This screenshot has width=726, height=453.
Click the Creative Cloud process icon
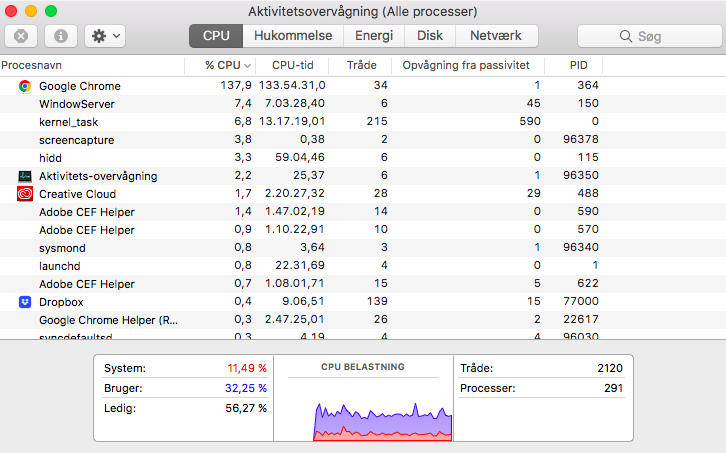pyautogui.click(x=25, y=194)
